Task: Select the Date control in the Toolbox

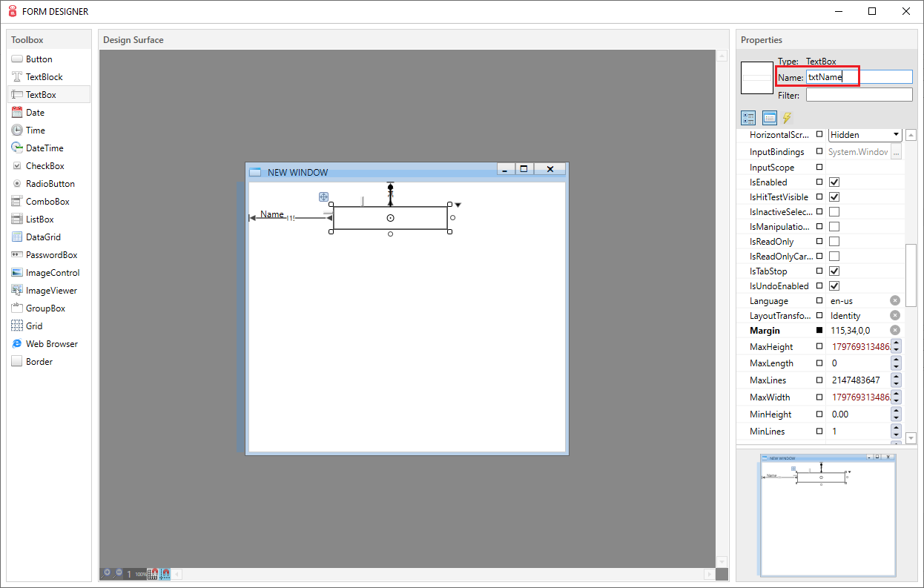Action: (x=33, y=112)
